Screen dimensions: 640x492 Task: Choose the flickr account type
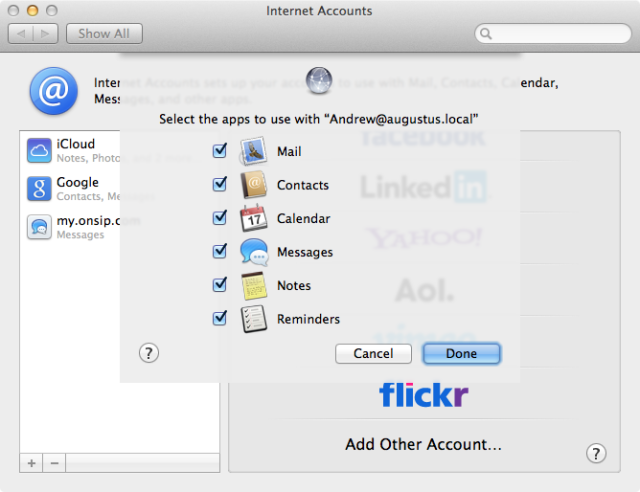(423, 394)
